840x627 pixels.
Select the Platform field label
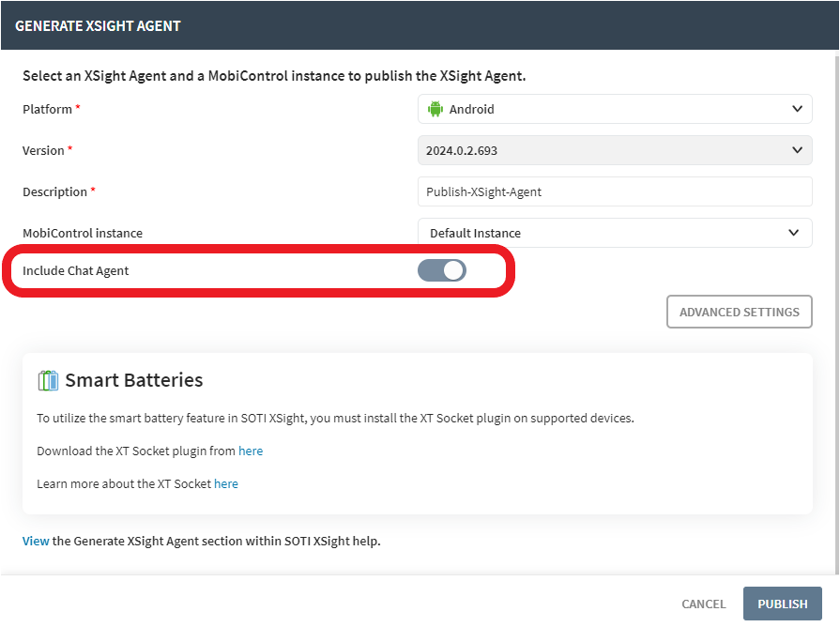click(x=47, y=109)
